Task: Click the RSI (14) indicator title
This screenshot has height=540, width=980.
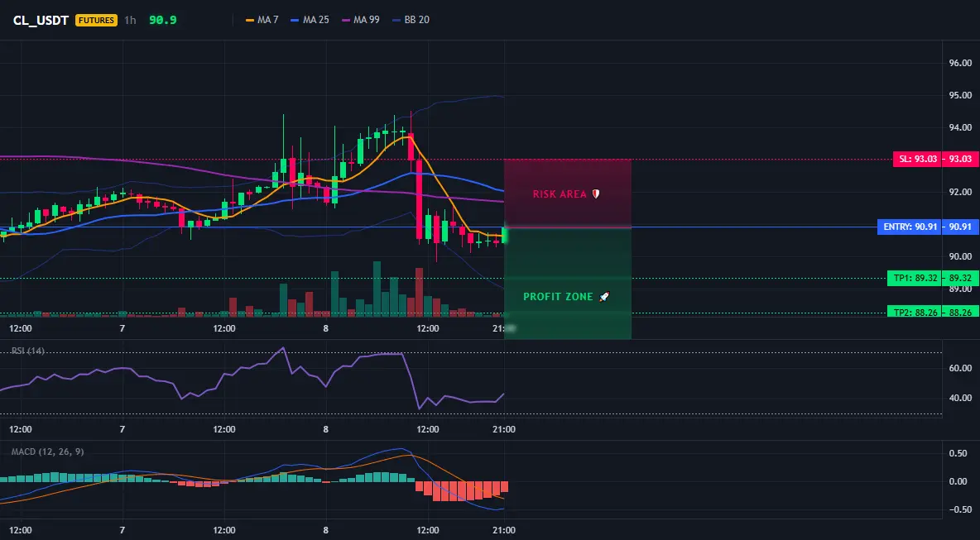Action: click(x=28, y=351)
